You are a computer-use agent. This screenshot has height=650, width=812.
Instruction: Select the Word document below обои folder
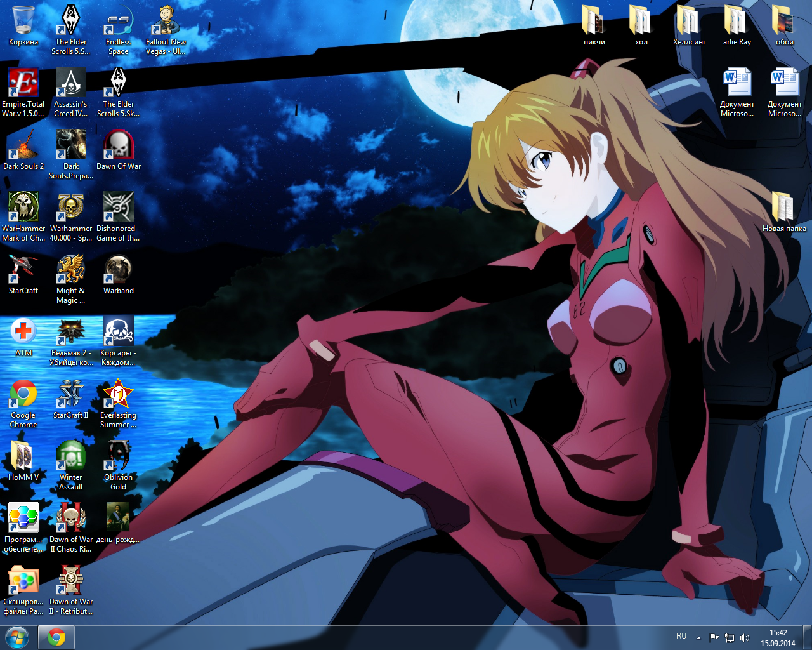point(784,92)
